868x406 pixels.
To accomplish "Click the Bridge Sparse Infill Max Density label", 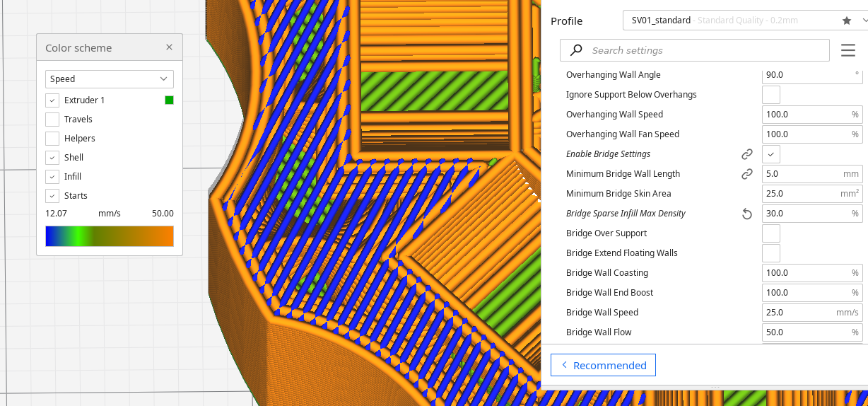I will (x=626, y=214).
